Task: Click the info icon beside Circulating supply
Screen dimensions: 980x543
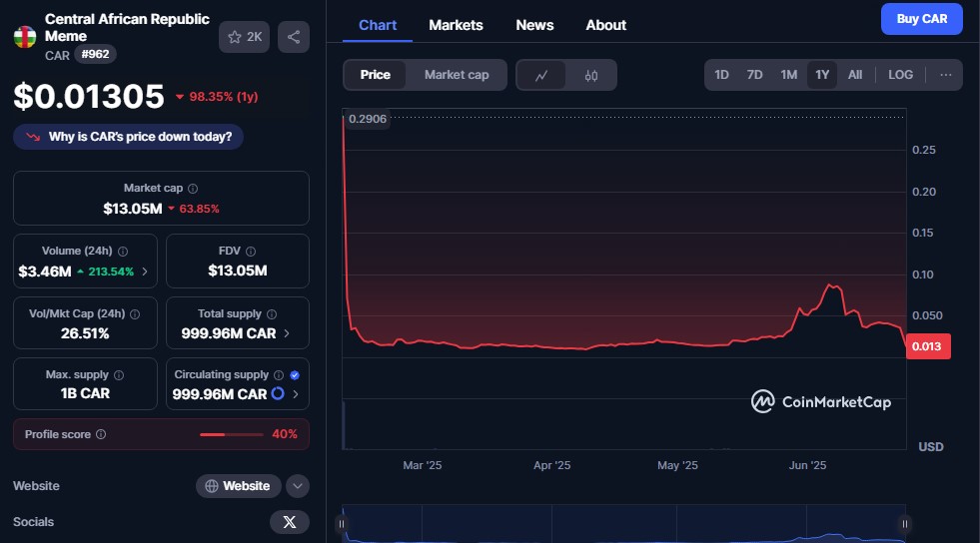Action: click(x=279, y=375)
